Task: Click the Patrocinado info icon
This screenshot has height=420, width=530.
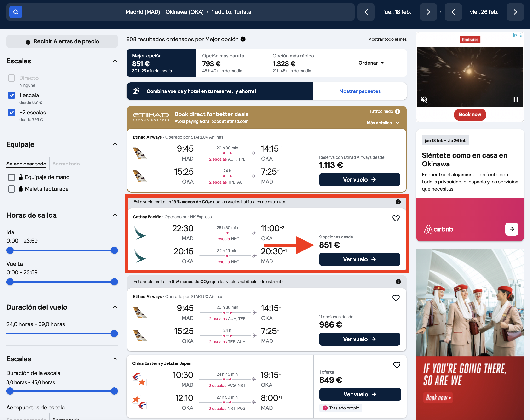Action: click(x=397, y=111)
